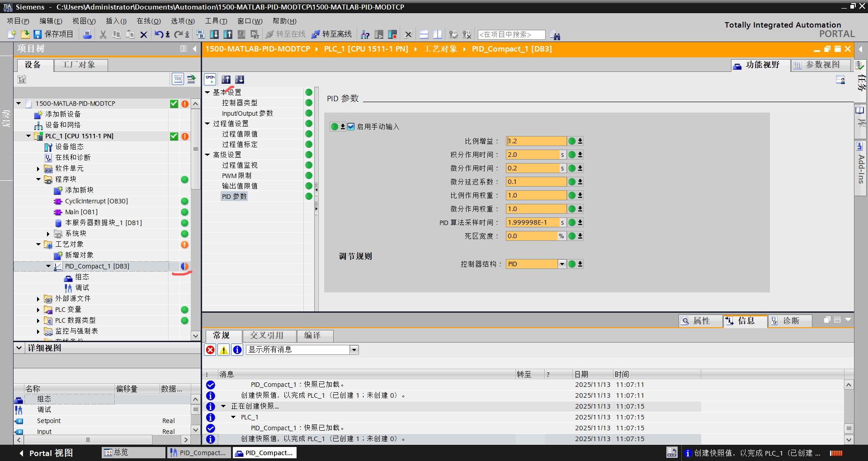
Task: Collapse the project tree with arrow icon
Action: 194,49
